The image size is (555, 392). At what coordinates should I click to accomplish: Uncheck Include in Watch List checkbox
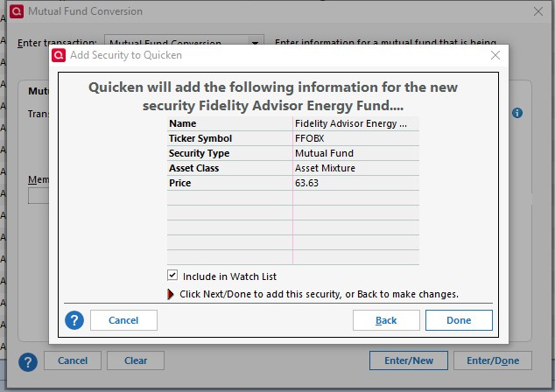point(172,275)
